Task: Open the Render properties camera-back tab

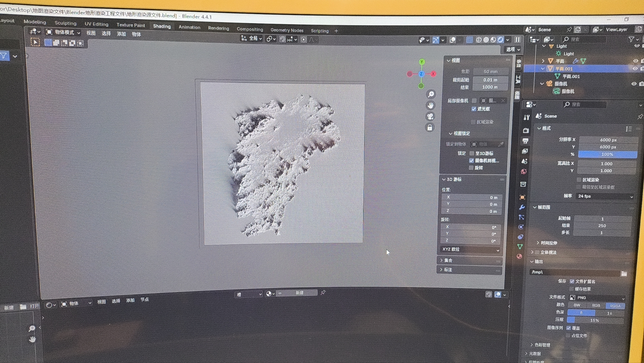Action: [x=526, y=130]
